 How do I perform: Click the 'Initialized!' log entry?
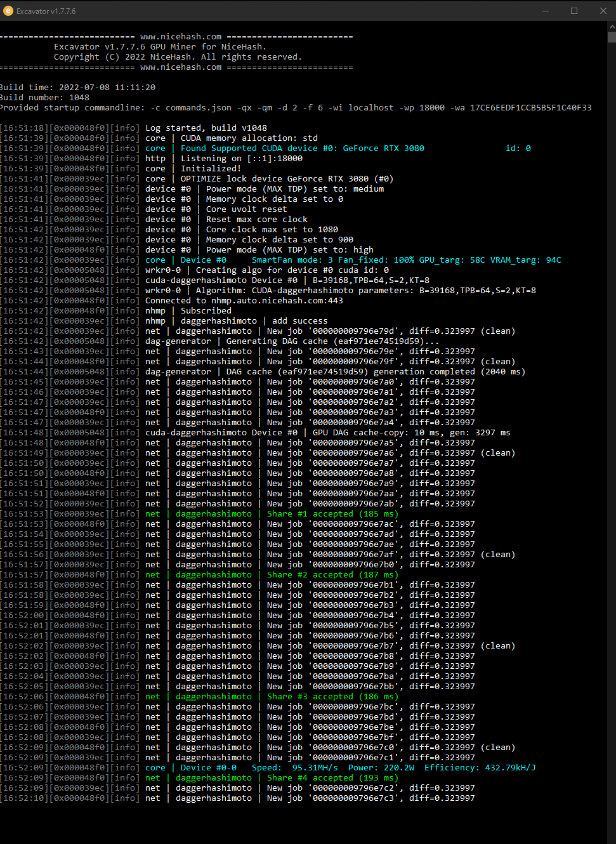(121, 169)
